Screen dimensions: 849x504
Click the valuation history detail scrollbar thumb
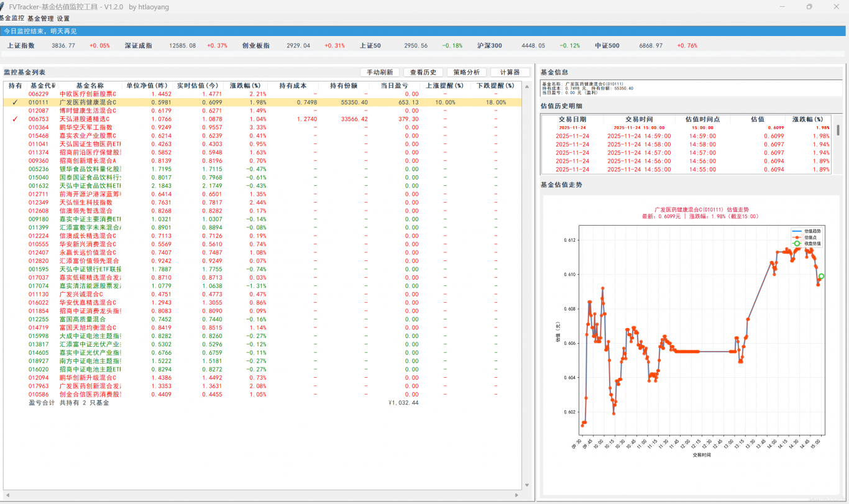click(x=838, y=130)
